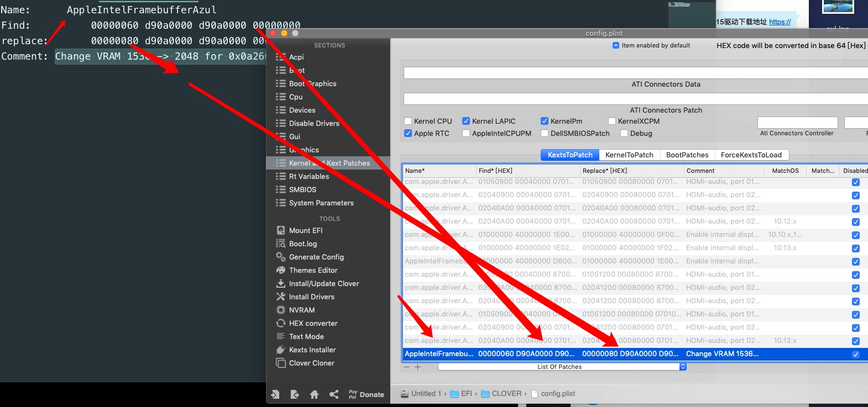Click the thumbnail in the background window corner

click(x=838, y=6)
